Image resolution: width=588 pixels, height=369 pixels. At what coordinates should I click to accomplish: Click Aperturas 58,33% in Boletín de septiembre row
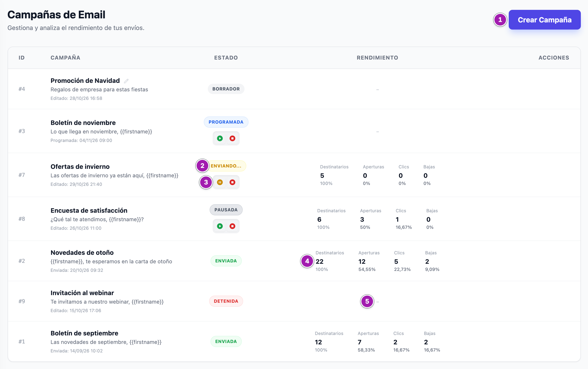tap(366, 350)
